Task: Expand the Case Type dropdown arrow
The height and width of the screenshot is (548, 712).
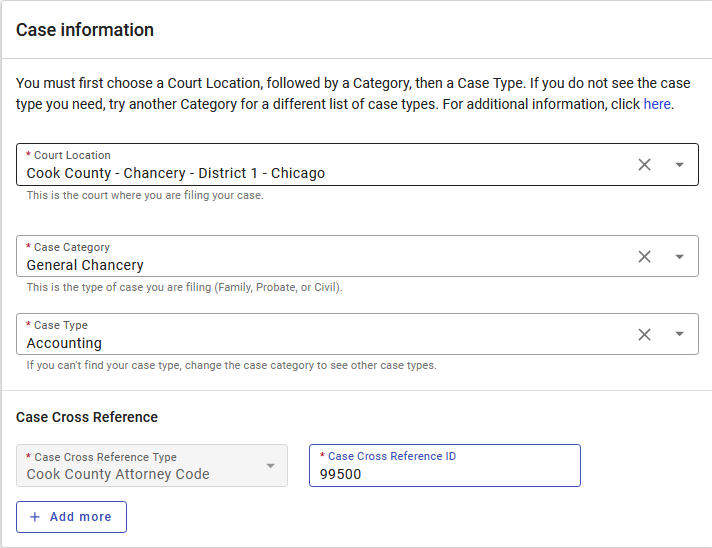Action: (x=679, y=335)
